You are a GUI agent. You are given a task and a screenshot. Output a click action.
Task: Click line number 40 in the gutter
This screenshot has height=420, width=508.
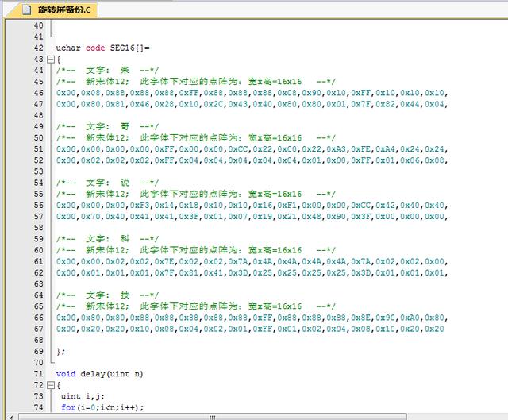click(39, 25)
